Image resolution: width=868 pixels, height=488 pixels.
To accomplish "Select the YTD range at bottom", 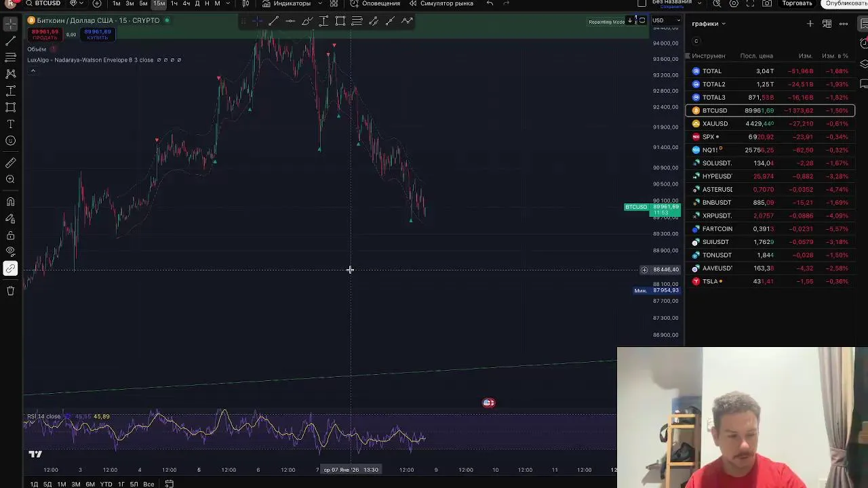I will click(x=106, y=484).
